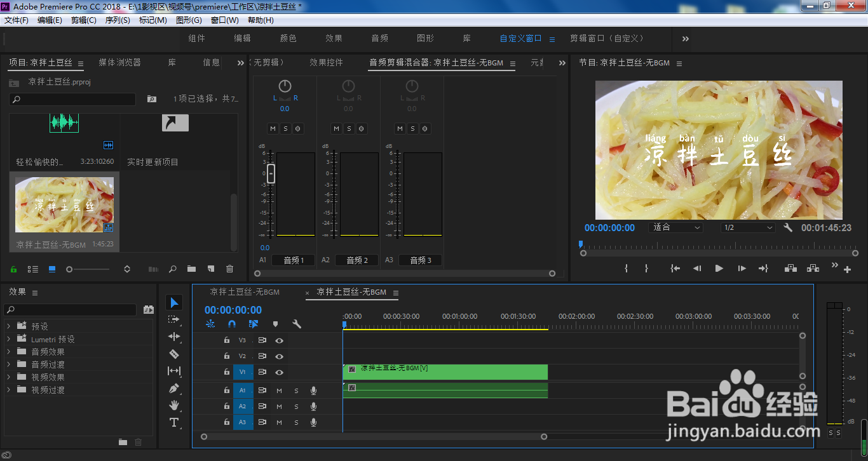868x461 pixels.
Task: Toggle linked selection in timeline
Action: (254, 324)
